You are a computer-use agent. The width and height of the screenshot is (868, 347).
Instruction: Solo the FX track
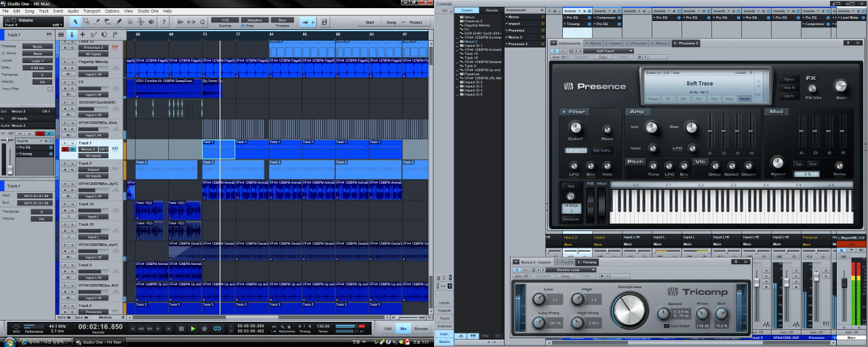pyautogui.click(x=73, y=82)
